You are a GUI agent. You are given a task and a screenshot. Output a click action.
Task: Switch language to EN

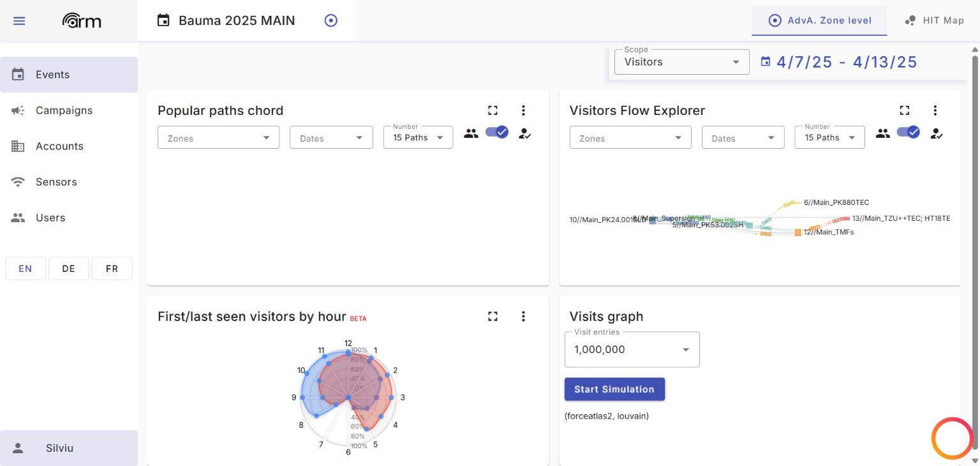tap(26, 269)
